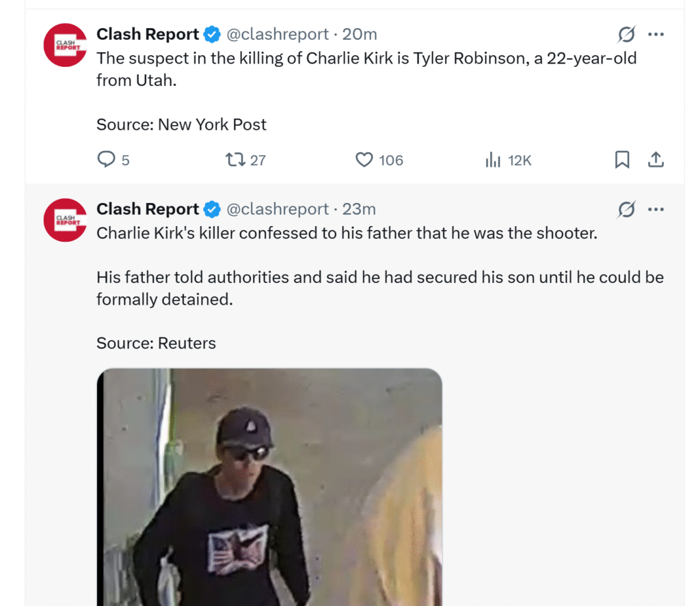Open Clash Report name link on first tweet
The height and width of the screenshot is (606, 700).
coord(148,34)
